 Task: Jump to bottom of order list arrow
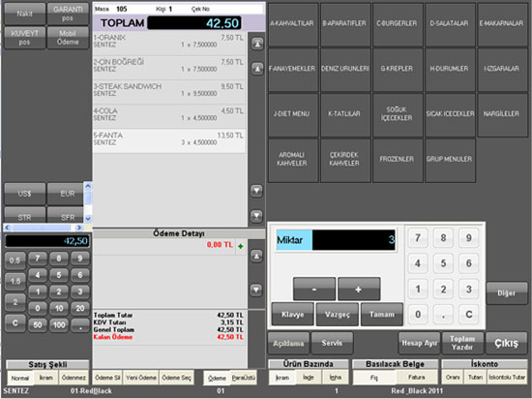pos(257,216)
